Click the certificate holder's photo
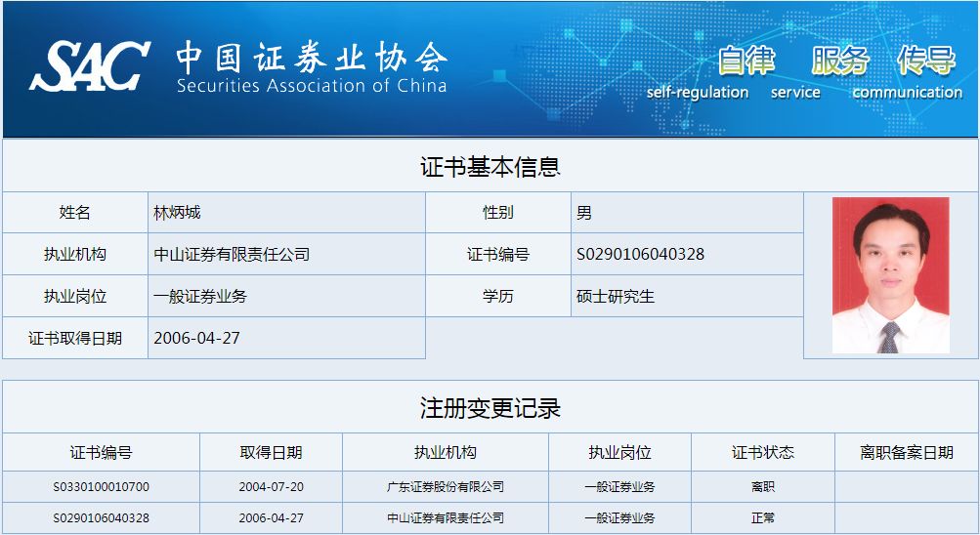The image size is (980, 535). [x=890, y=275]
